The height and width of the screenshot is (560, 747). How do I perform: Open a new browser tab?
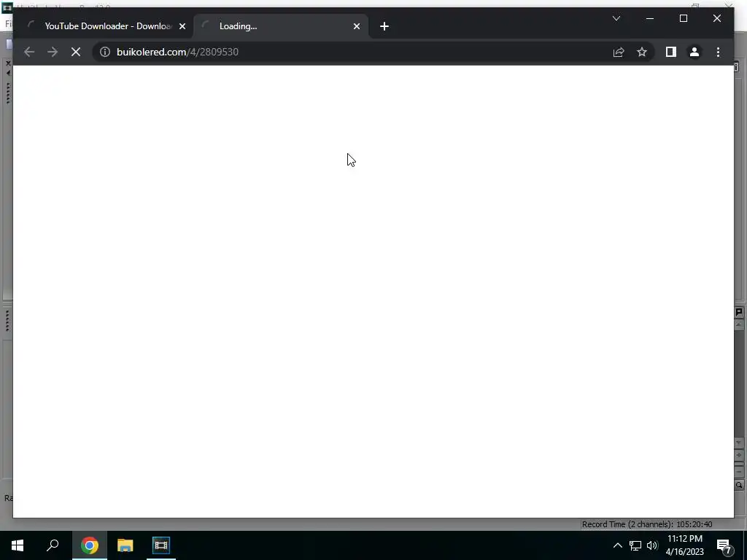[x=384, y=27]
